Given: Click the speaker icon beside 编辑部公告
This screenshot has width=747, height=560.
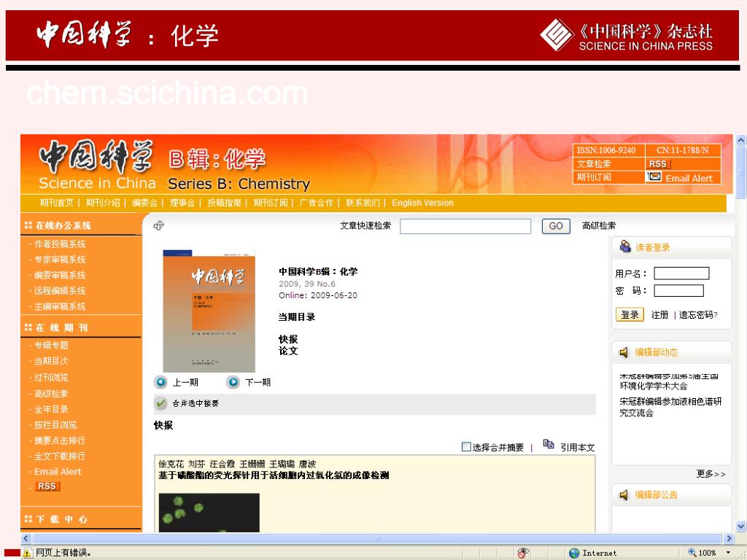Looking at the screenshot, I should point(624,495).
